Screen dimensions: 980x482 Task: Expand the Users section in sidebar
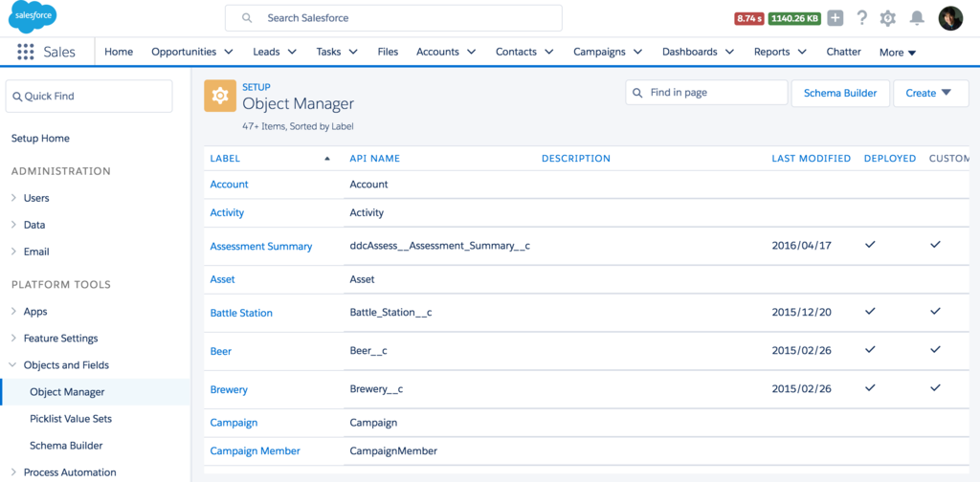[x=13, y=198]
